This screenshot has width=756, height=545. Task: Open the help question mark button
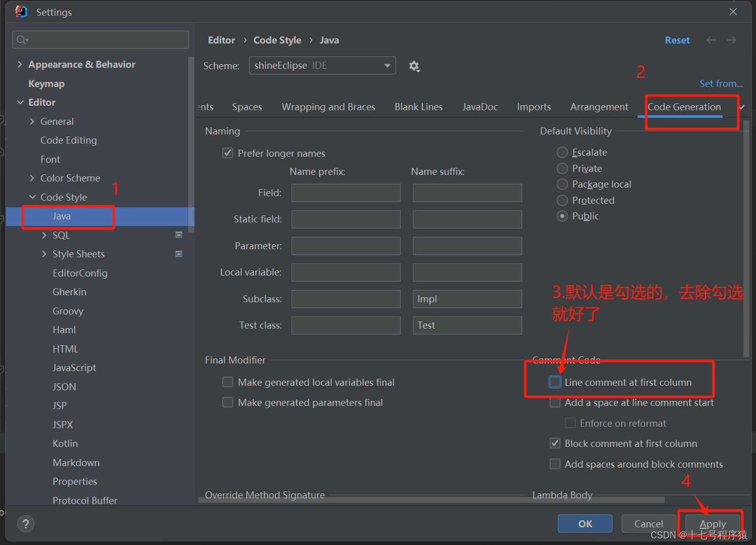tap(26, 524)
